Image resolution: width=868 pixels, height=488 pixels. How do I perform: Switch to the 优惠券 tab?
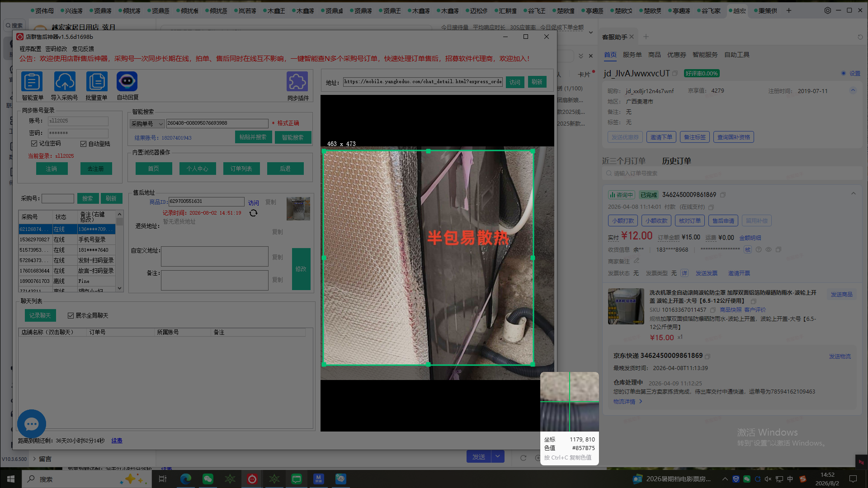point(676,55)
